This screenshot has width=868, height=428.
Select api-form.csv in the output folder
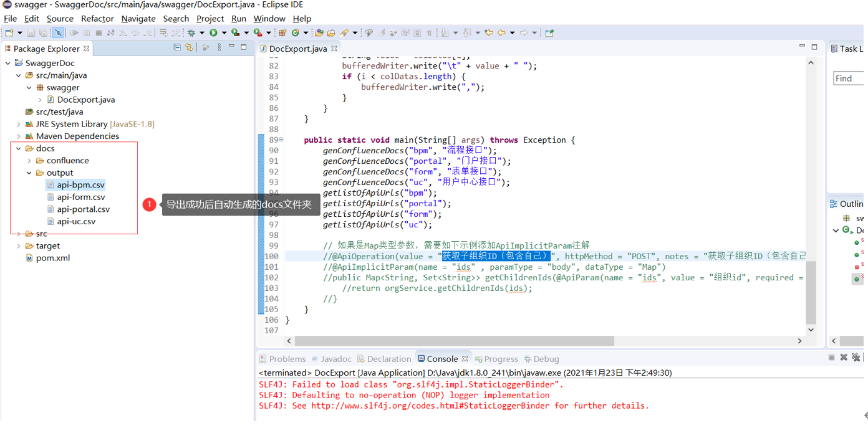80,197
